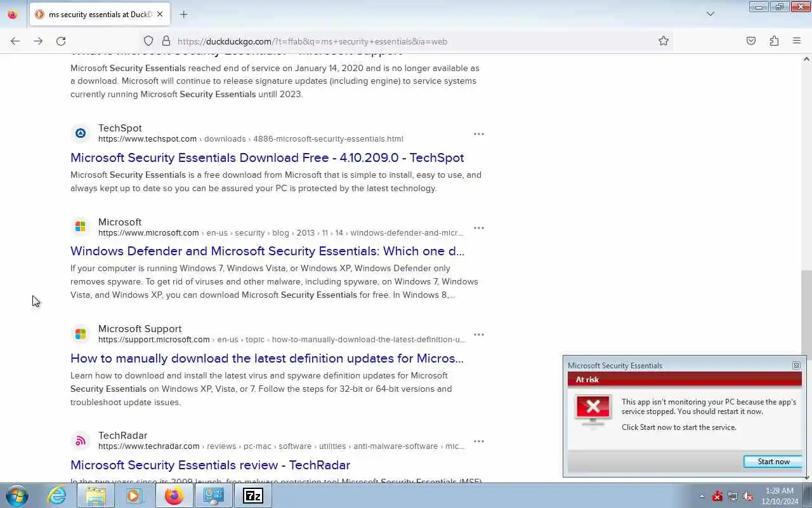Open Windows Defender and Security Essentials article

point(267,251)
